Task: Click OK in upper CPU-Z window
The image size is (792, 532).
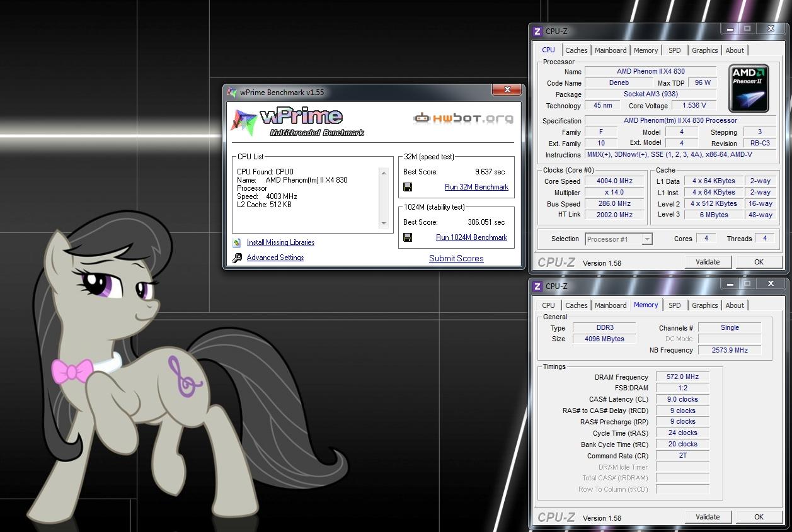Action: (759, 262)
